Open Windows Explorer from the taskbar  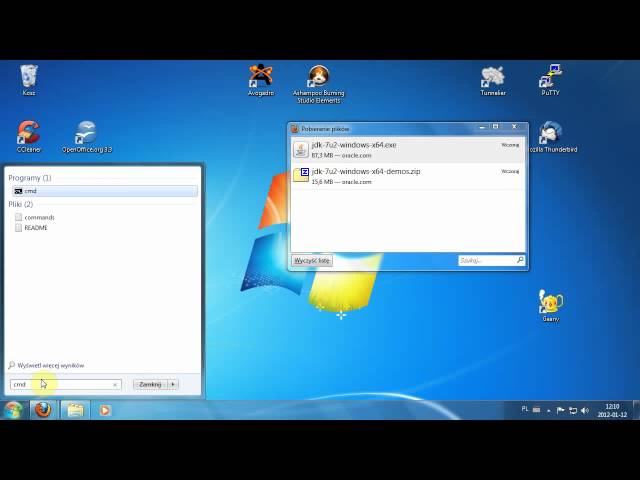tap(75, 410)
